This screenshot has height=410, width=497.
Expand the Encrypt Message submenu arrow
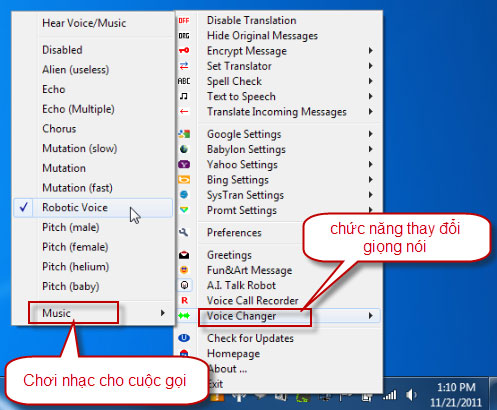pyautogui.click(x=371, y=51)
